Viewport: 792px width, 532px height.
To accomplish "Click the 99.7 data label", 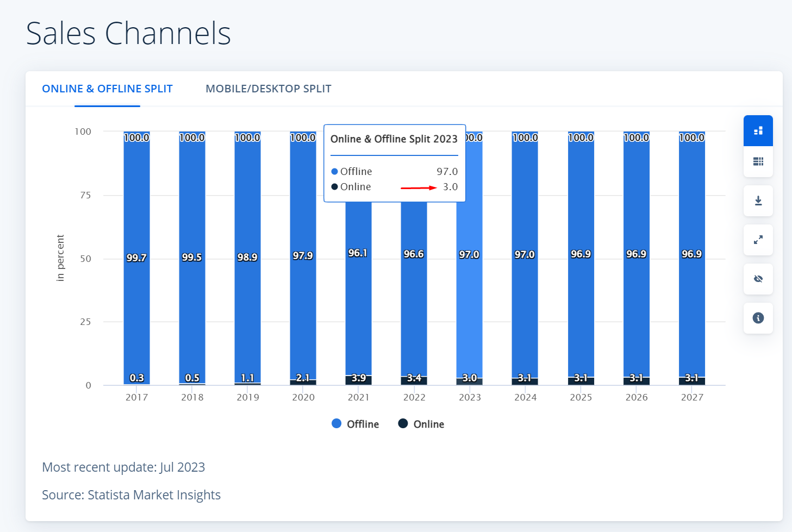I will (x=136, y=258).
